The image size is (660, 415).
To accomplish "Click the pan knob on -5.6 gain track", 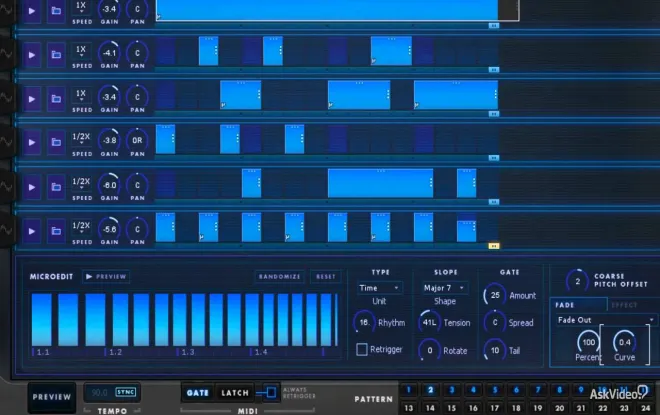I will 137,229.
